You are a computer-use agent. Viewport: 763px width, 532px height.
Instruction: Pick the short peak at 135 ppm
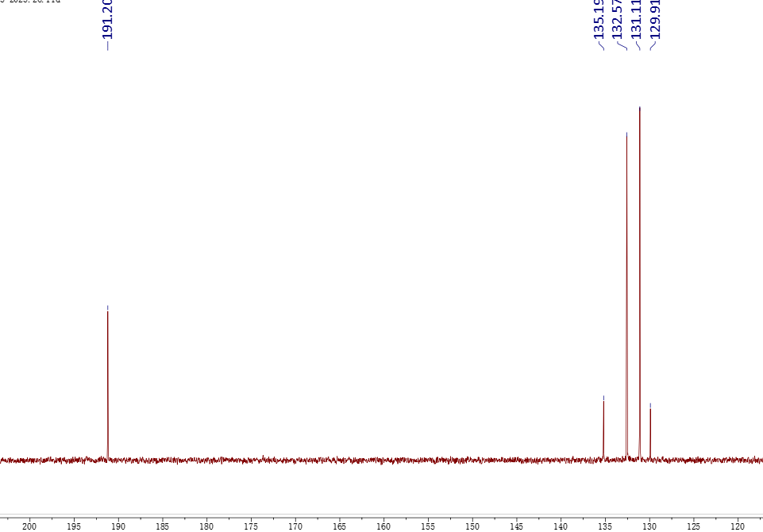603,429
